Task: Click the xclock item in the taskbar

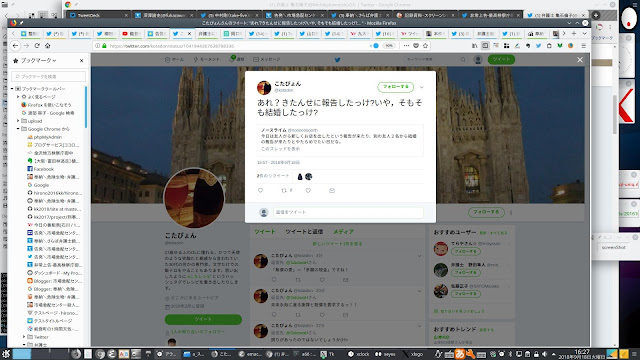Action: [359, 354]
